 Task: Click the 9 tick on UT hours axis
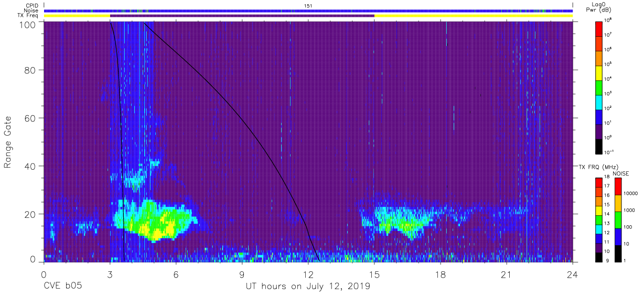tap(242, 274)
